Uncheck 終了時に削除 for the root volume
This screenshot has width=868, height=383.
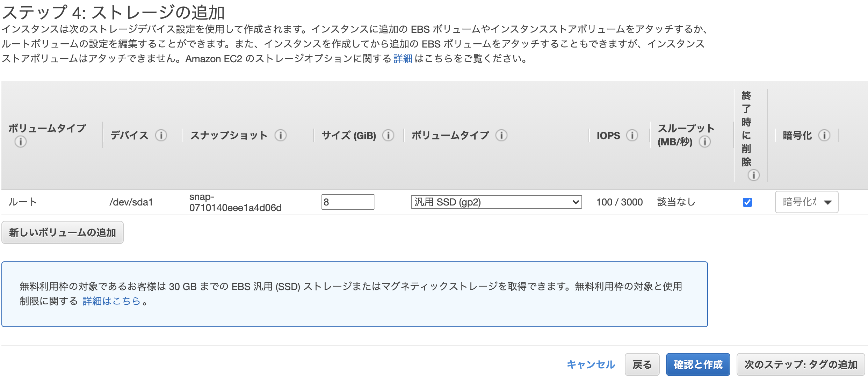[747, 202]
